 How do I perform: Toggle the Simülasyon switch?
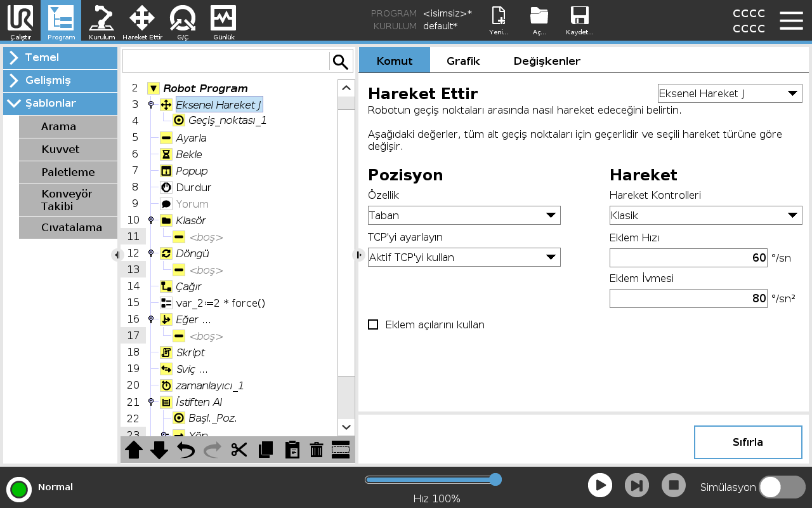click(782, 487)
